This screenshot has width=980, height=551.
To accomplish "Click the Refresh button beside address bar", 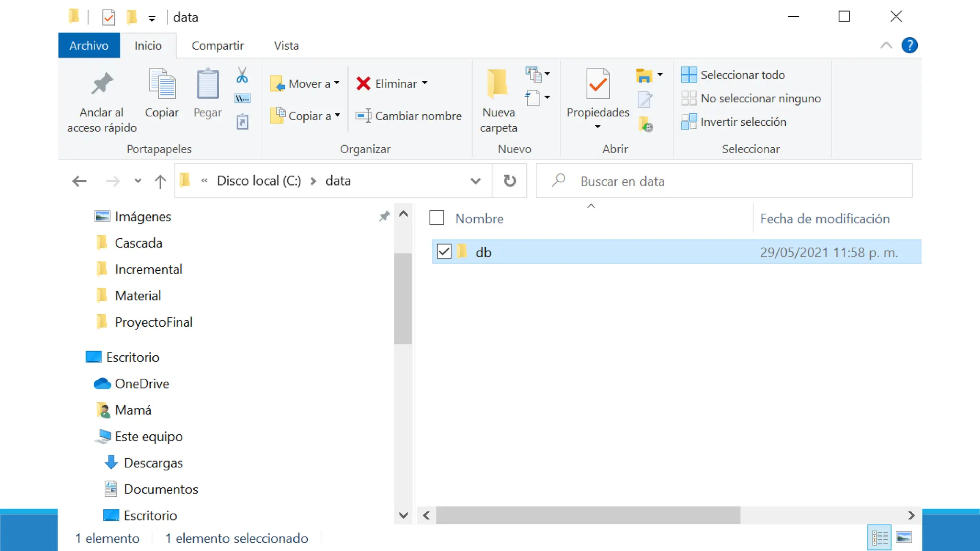I will coord(510,181).
